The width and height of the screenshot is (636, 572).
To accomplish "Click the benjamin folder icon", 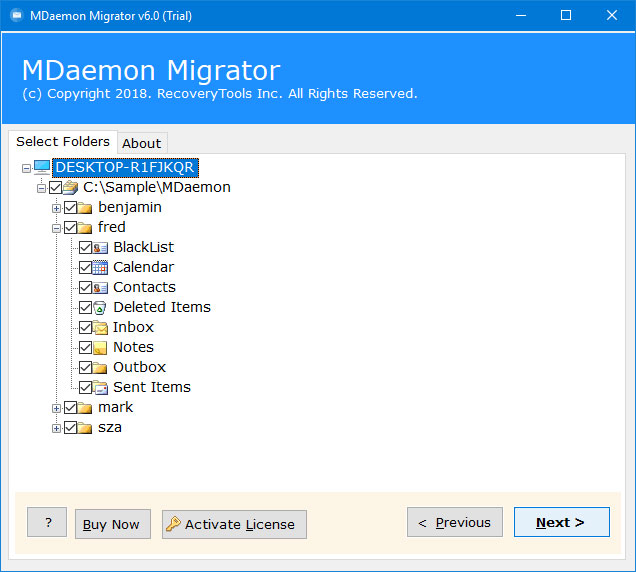I will [85, 208].
